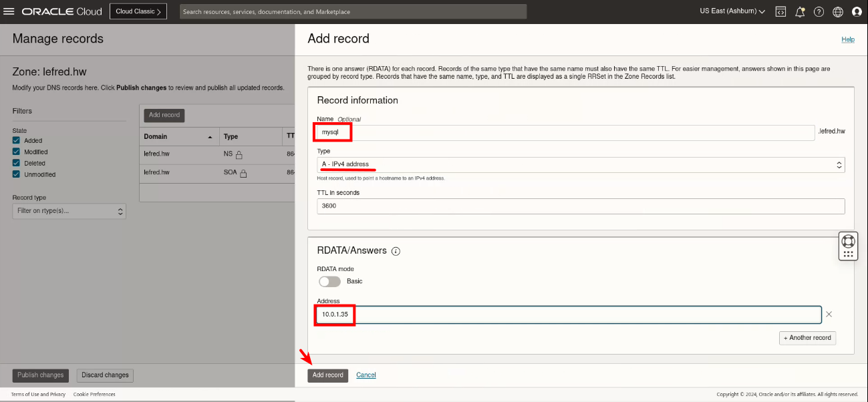The width and height of the screenshot is (868, 402).
Task: Uncheck the Added state filter
Action: (x=17, y=140)
